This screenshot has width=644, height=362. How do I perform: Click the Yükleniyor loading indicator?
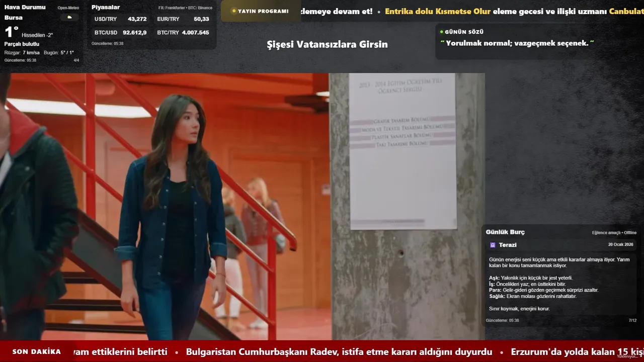tap(627, 356)
